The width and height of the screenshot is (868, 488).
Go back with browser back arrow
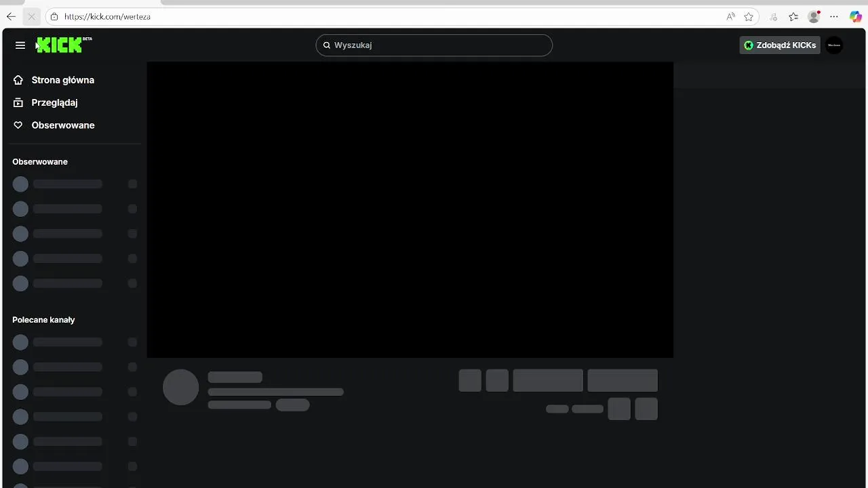tap(11, 16)
